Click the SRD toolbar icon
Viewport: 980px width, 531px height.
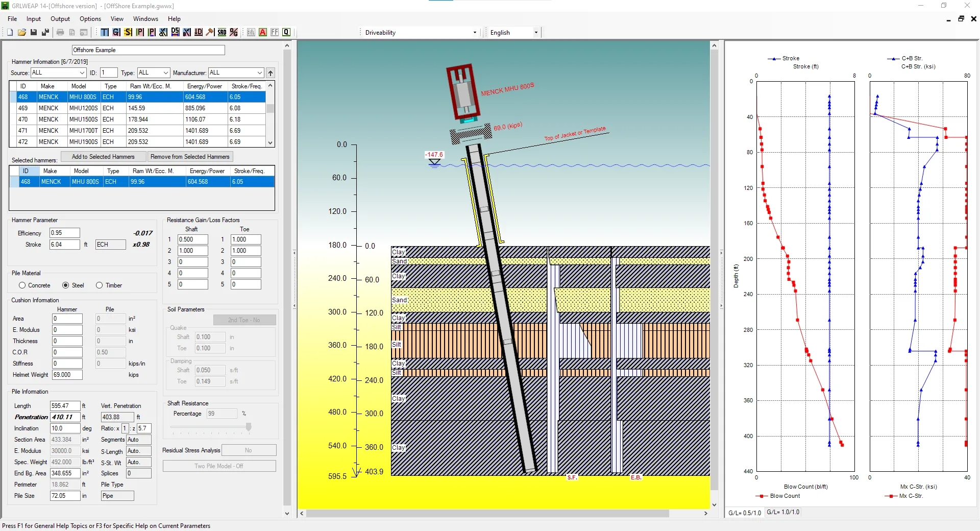(x=222, y=32)
